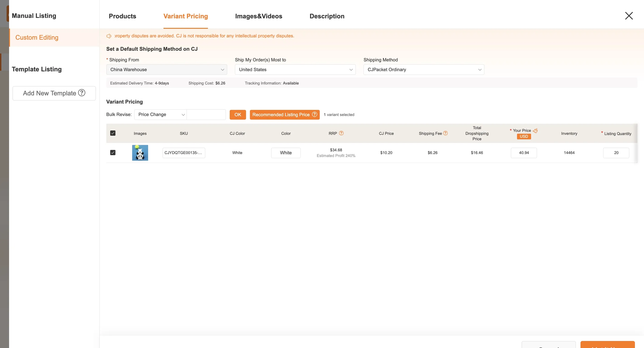Click the white variant product thumbnail
This screenshot has width=644, height=348.
pyautogui.click(x=140, y=153)
